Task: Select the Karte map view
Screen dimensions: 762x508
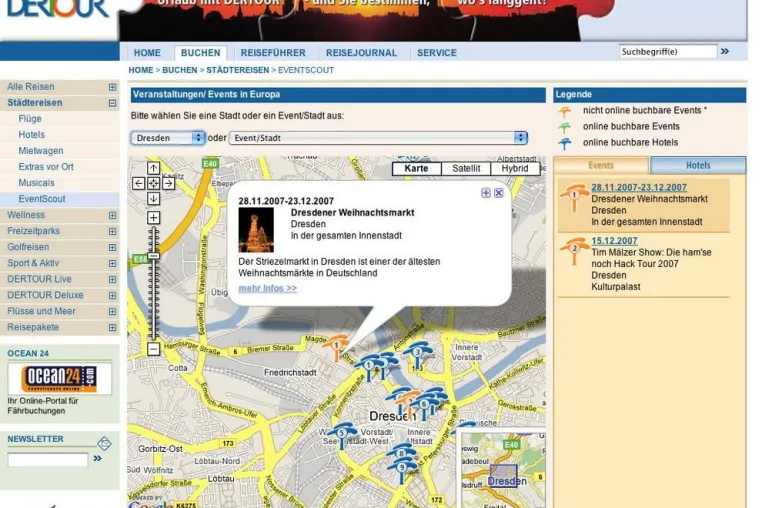Action: 416,169
